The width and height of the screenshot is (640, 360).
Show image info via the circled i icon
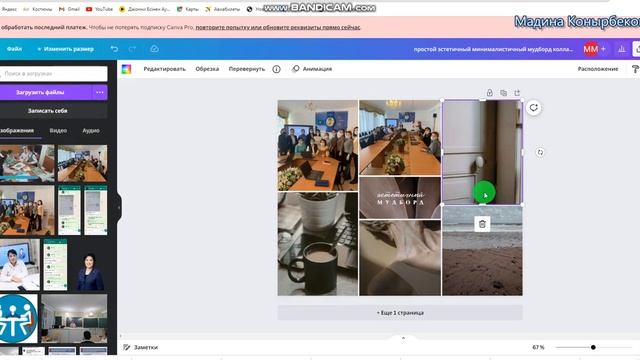point(276,69)
